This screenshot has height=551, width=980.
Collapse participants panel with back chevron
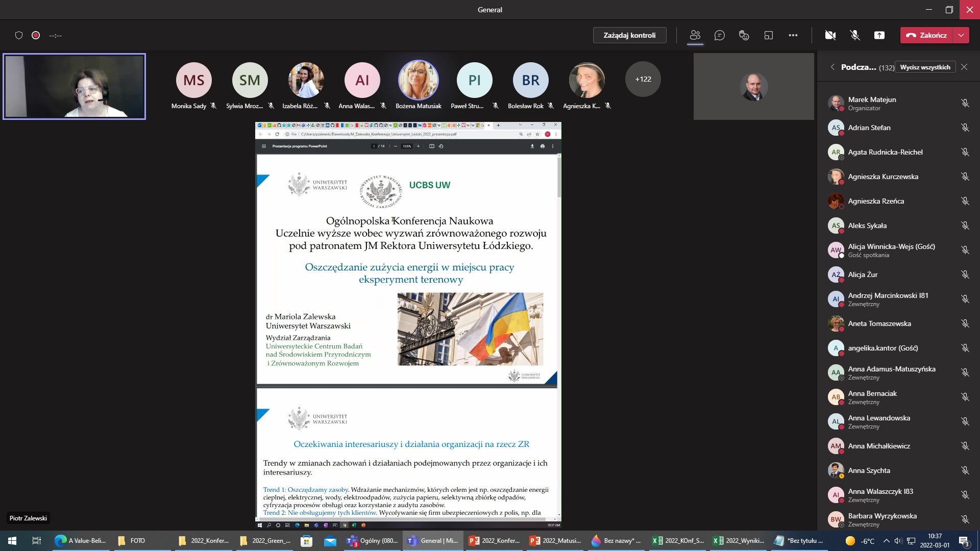pyautogui.click(x=832, y=67)
